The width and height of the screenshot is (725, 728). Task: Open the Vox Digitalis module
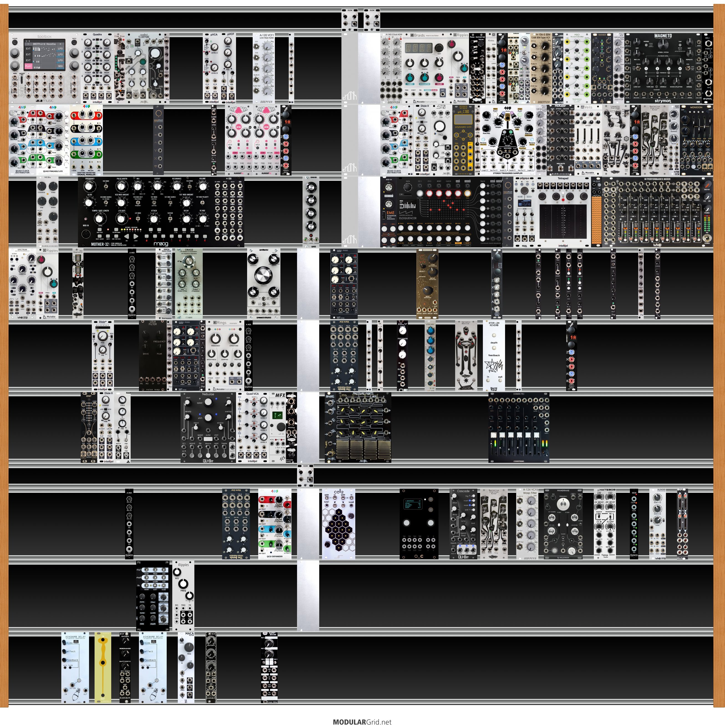pos(78,284)
